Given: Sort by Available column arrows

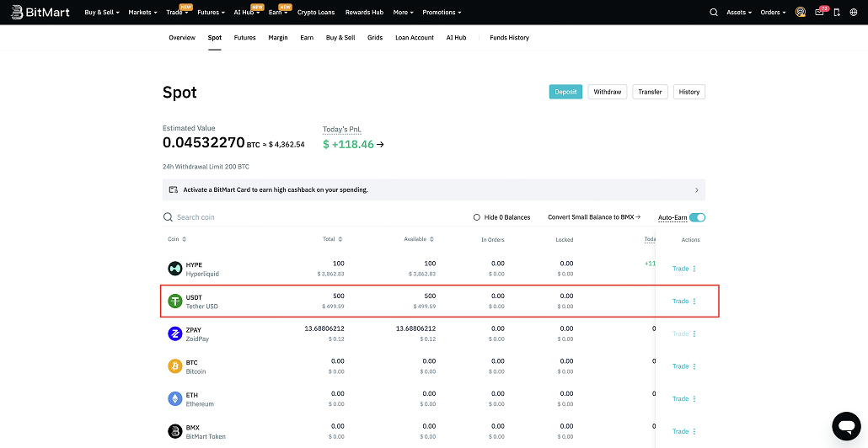Looking at the screenshot, I should coord(431,239).
